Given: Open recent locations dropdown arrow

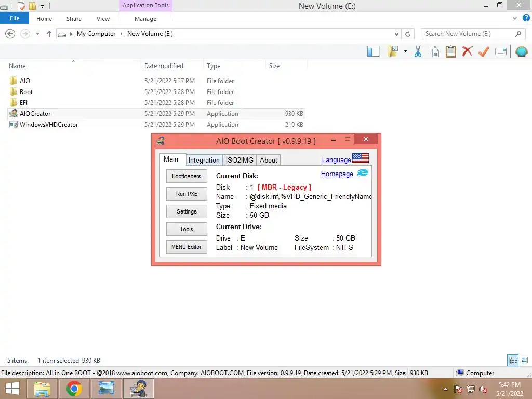Looking at the screenshot, I should [x=37, y=34].
